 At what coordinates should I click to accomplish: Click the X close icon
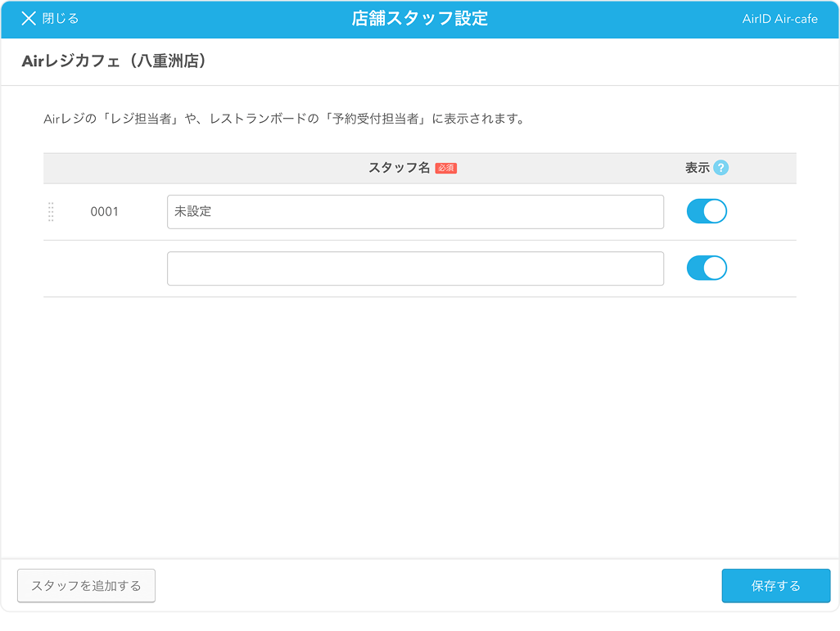tap(29, 19)
